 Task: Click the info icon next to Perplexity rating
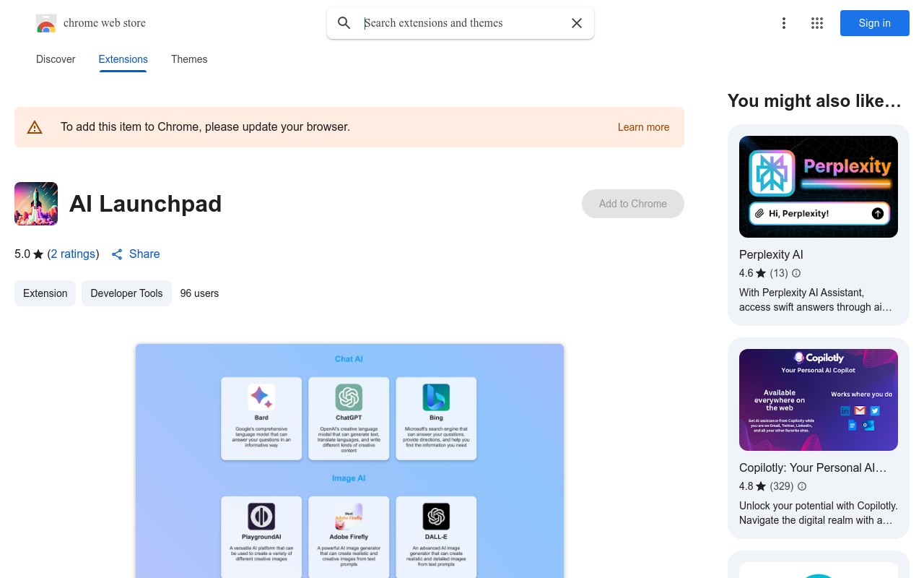point(796,273)
